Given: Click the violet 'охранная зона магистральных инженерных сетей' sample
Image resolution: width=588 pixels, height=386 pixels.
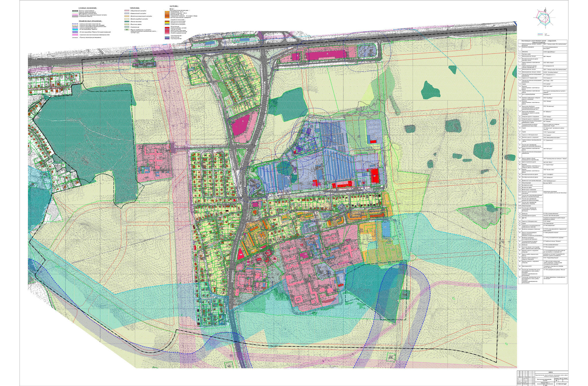Looking at the screenshot, I should point(75,35).
